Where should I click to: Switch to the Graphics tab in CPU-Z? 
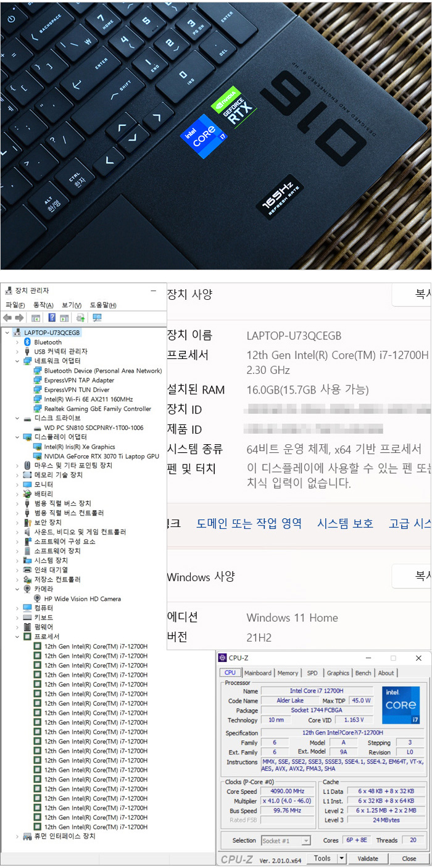338,673
